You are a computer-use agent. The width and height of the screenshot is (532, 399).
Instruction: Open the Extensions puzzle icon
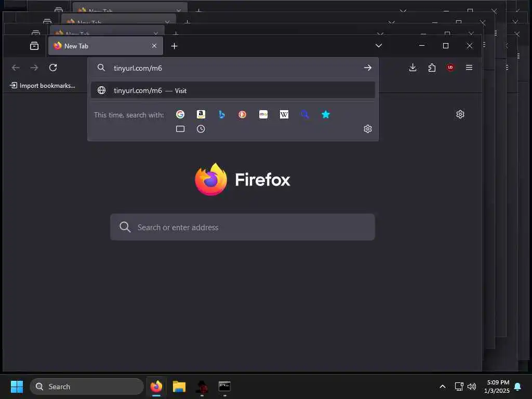tap(432, 68)
